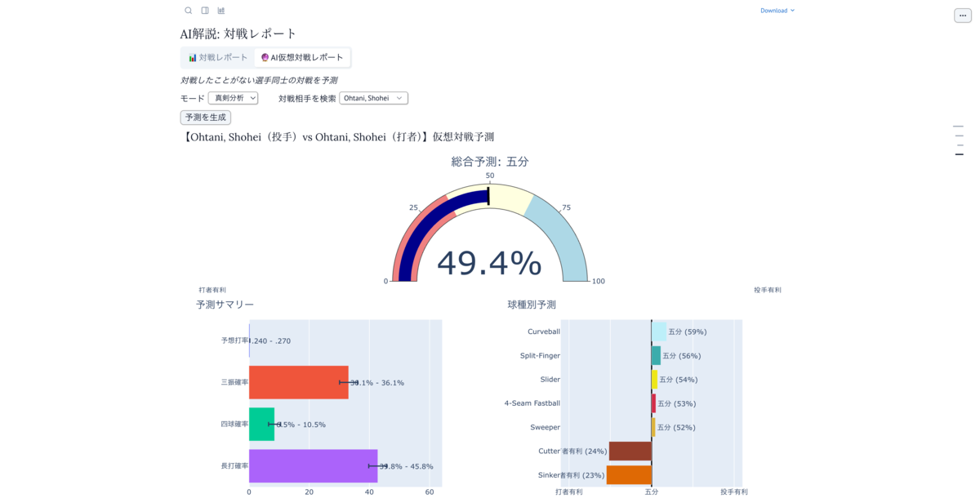The image size is (980, 503).
Task: Open the bar chart icon in top toolbar
Action: [x=221, y=11]
